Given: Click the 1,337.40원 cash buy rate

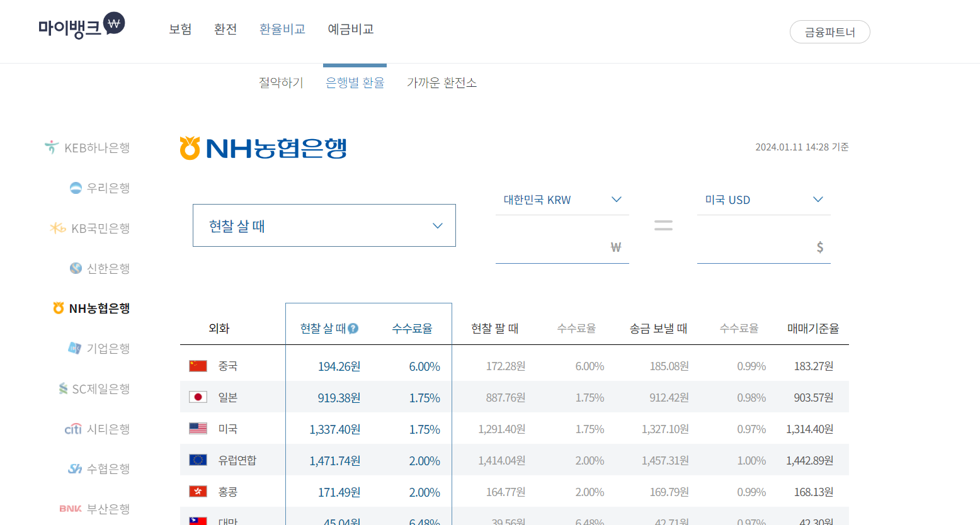Looking at the screenshot, I should coord(335,429).
